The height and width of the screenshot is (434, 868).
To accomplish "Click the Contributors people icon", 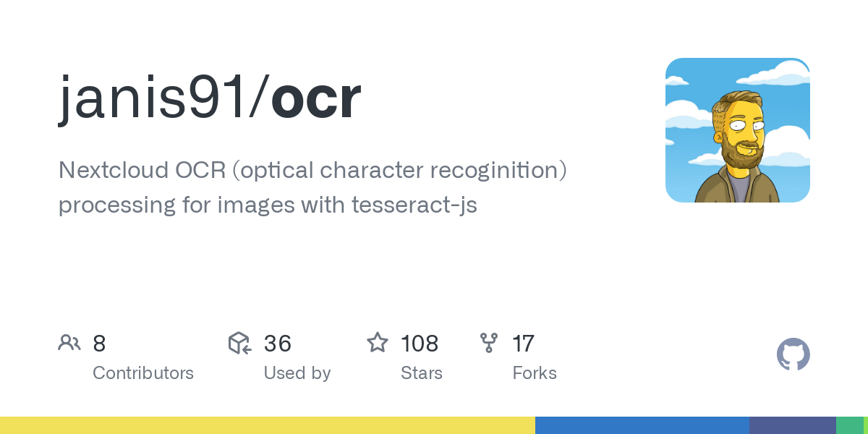I will point(69,343).
